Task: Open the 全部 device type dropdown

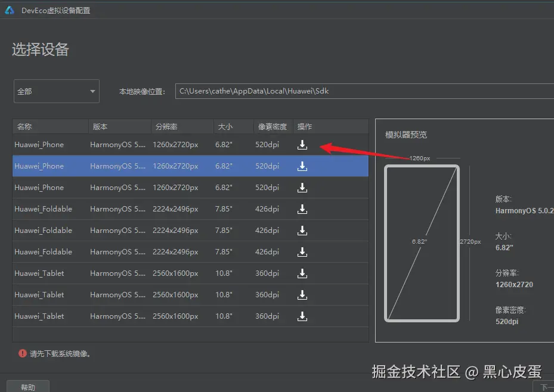Action: coord(57,91)
